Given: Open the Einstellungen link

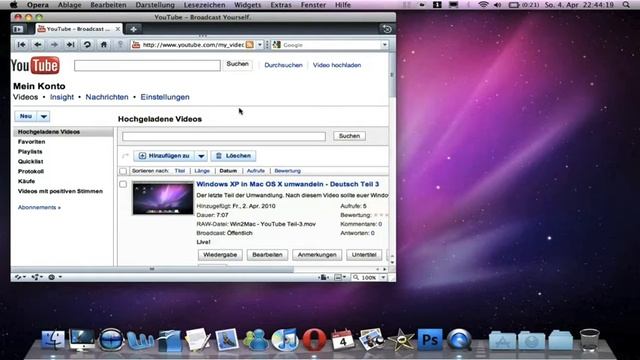Looking at the screenshot, I should [165, 97].
